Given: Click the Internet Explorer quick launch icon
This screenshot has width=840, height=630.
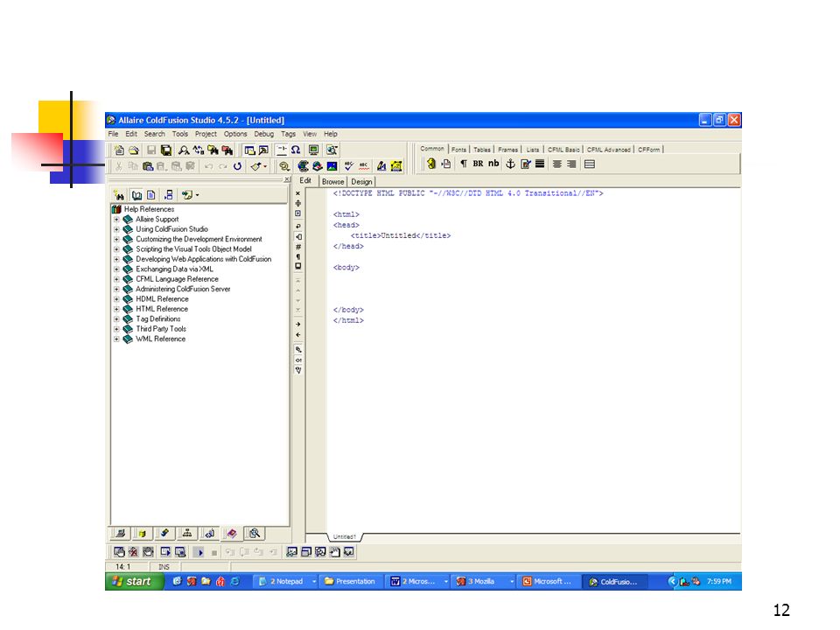Looking at the screenshot, I should (x=234, y=581).
